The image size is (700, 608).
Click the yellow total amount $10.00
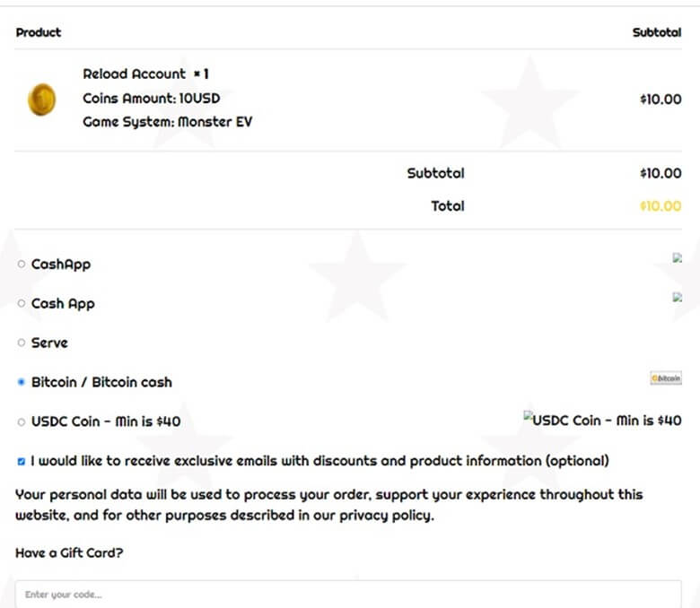coord(661,206)
